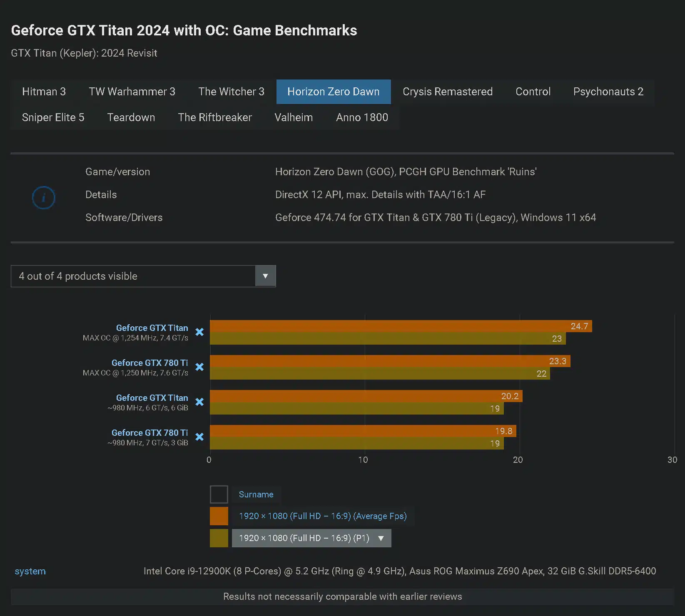This screenshot has height=616, width=685.
Task: Click the Surname legend label
Action: 256,494
